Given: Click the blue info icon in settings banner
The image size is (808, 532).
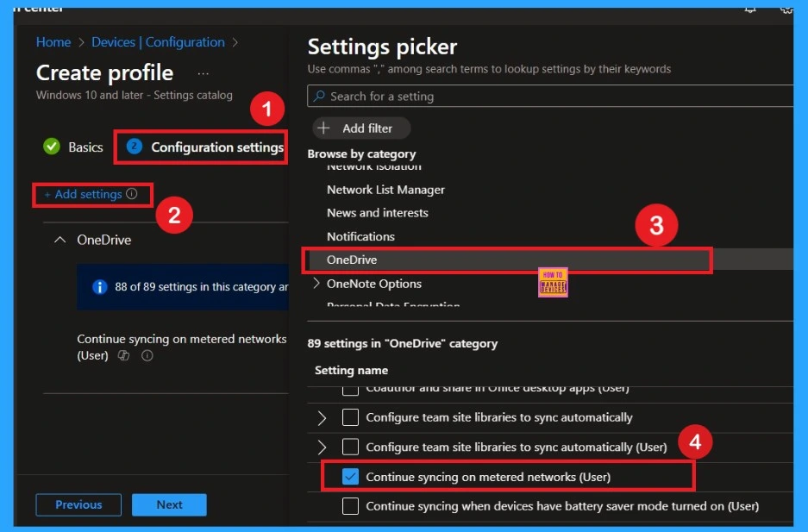Looking at the screenshot, I should [x=99, y=287].
